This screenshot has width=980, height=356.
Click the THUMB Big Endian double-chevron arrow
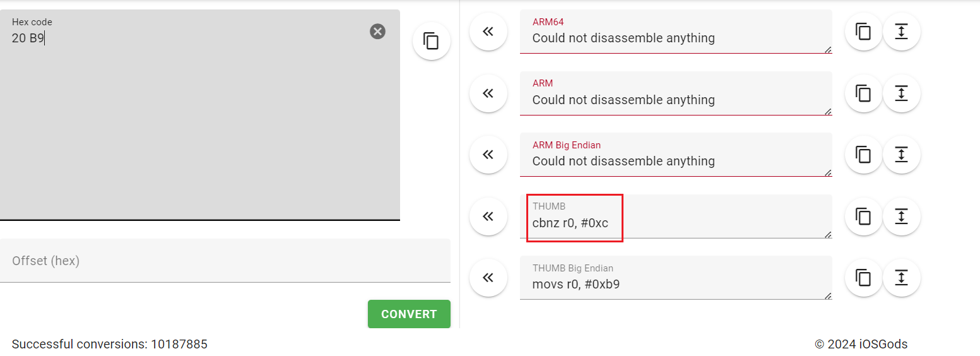click(488, 277)
